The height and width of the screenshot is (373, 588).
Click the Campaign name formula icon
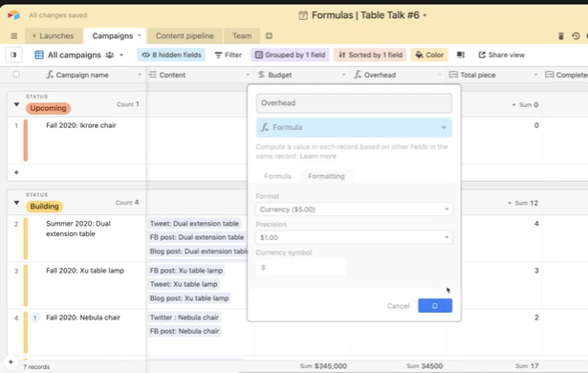click(50, 75)
